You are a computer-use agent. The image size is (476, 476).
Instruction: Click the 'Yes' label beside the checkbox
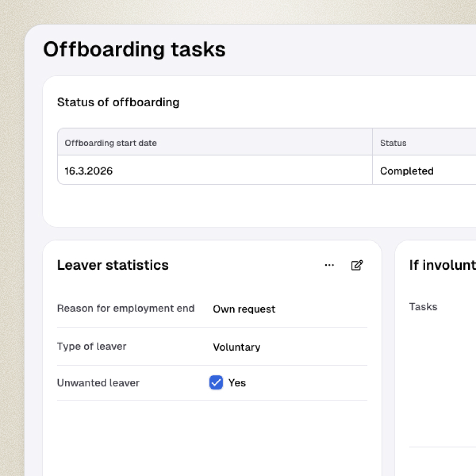(x=237, y=383)
